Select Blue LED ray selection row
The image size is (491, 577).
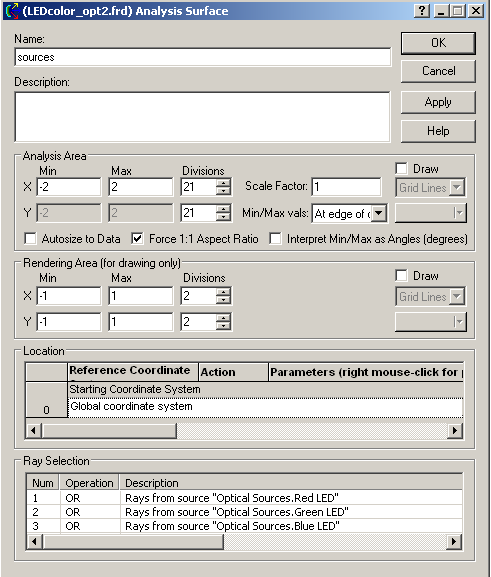(244, 526)
